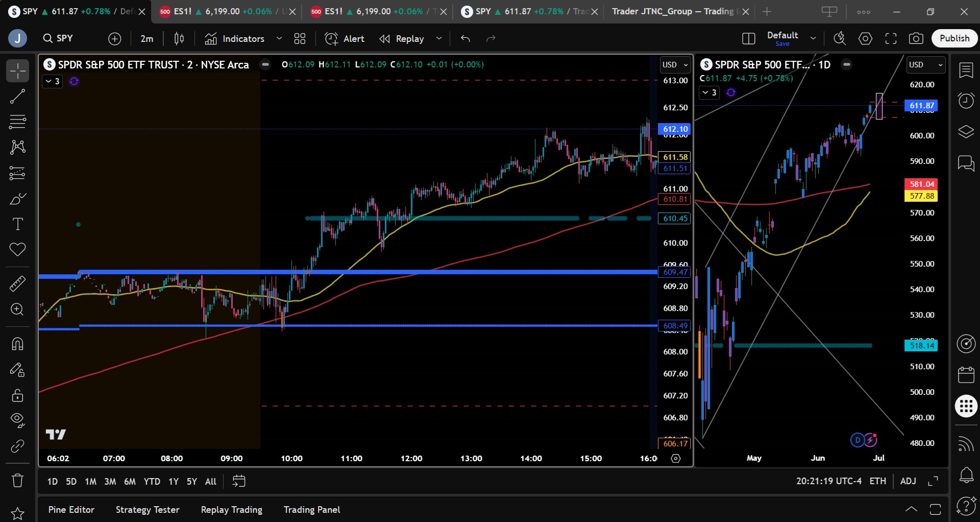Open the favorites star toolbar
This screenshot has height=522, width=980.
[17, 513]
